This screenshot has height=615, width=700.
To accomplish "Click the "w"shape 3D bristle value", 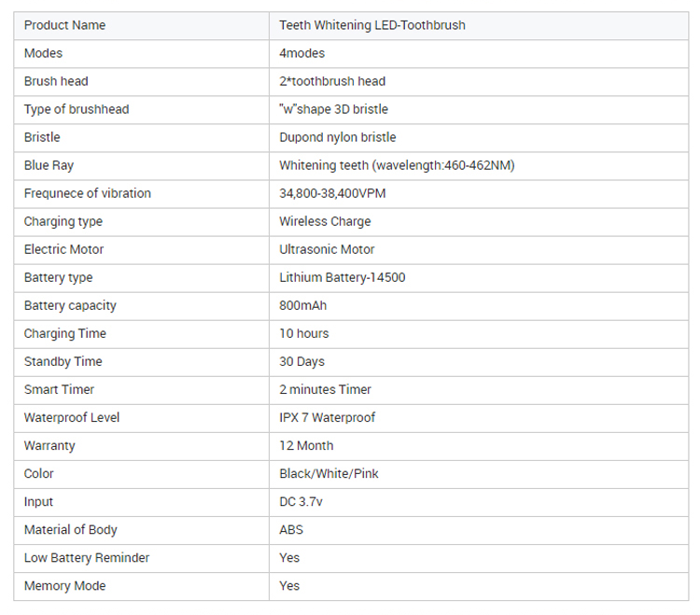I will pos(333,109).
